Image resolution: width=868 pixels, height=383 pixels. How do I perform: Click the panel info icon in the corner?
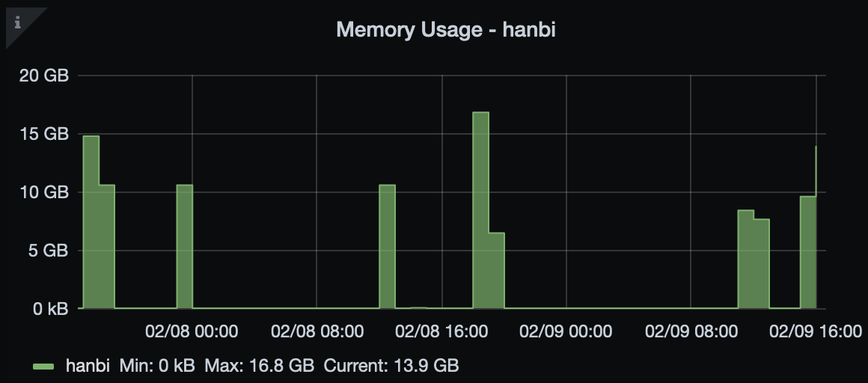[x=17, y=22]
